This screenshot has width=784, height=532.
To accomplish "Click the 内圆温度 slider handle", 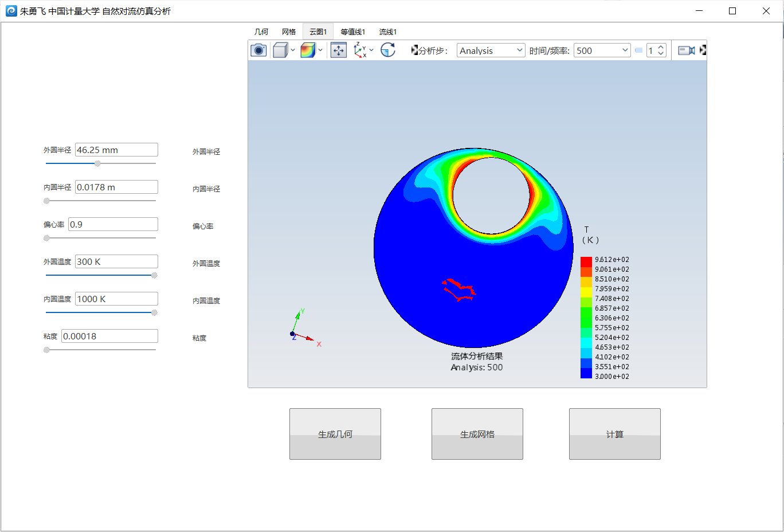I will pyautogui.click(x=154, y=312).
